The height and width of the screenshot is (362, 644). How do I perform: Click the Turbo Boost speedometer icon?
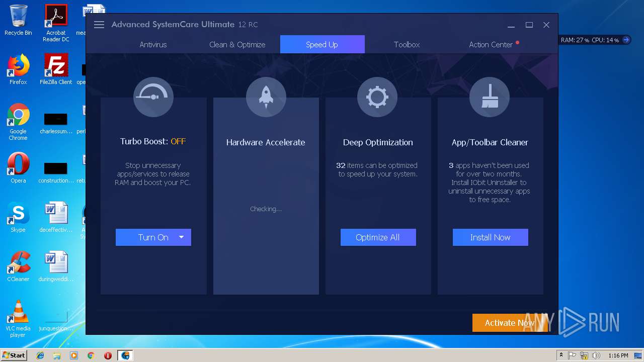click(153, 97)
